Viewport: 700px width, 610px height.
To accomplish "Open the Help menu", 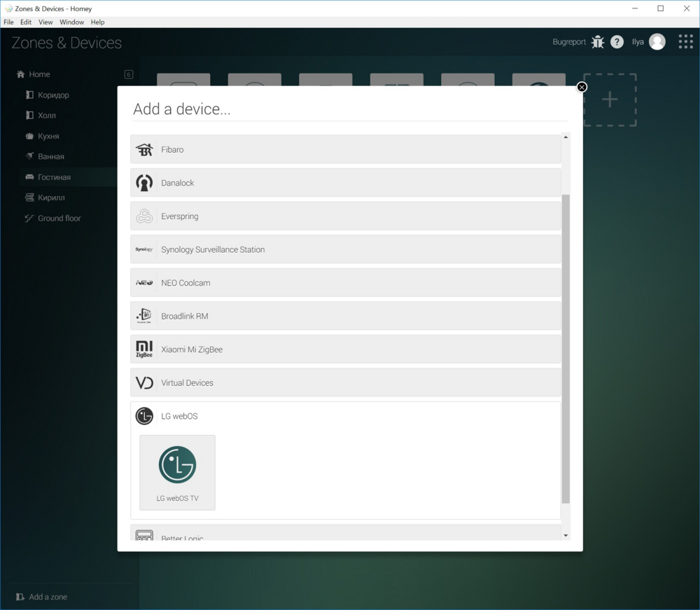I will pyautogui.click(x=97, y=22).
